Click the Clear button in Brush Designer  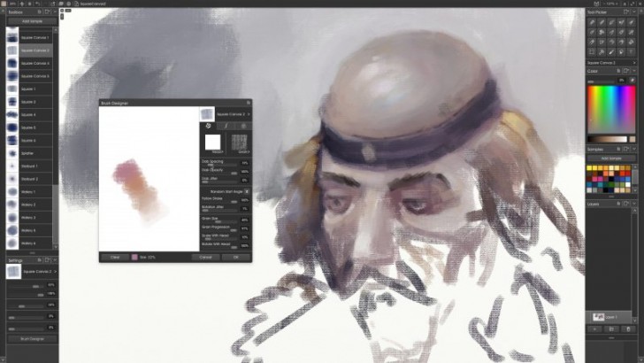(x=115, y=258)
